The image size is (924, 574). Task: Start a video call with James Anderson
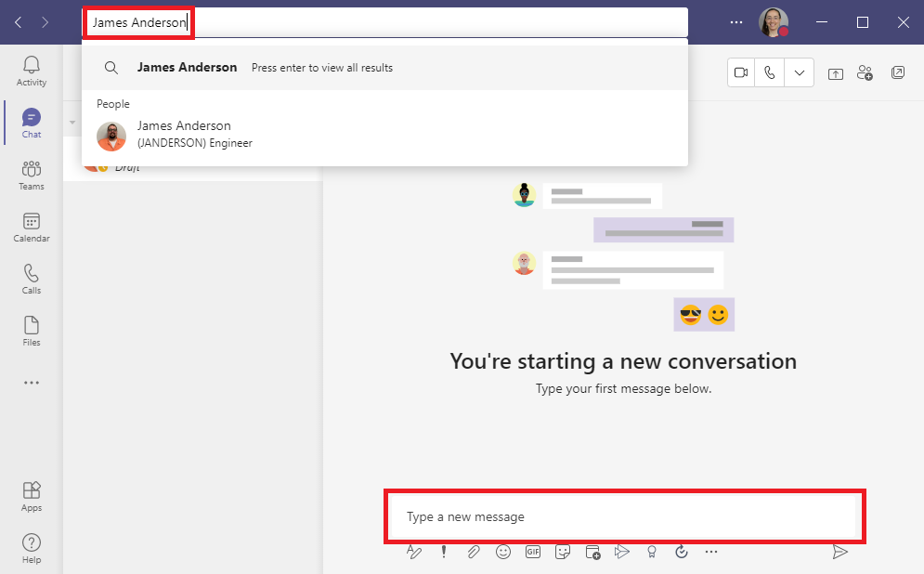point(740,72)
